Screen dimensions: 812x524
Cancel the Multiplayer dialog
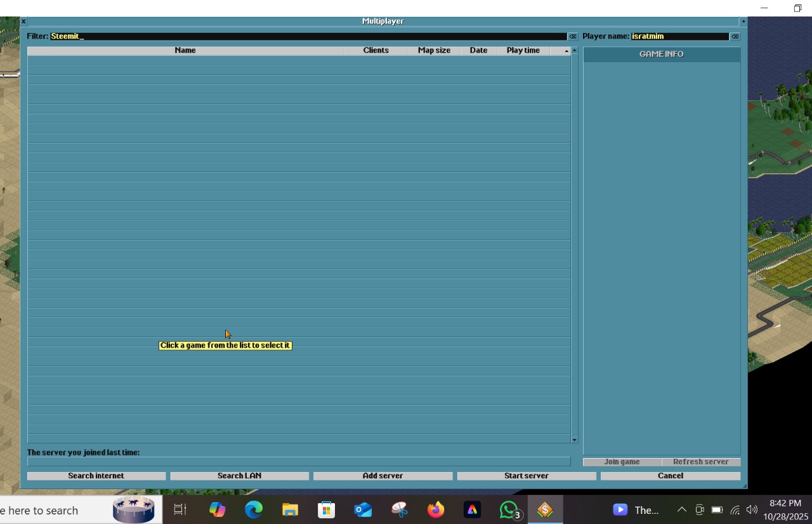point(671,476)
